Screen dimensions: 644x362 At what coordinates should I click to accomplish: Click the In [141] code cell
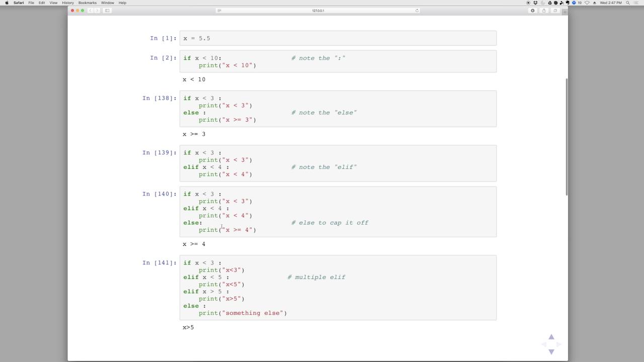click(338, 288)
